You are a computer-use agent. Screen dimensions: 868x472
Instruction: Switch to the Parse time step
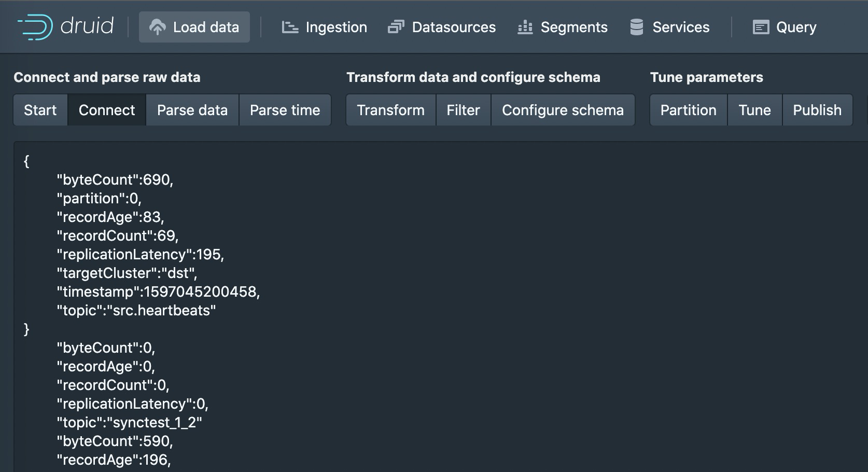285,110
